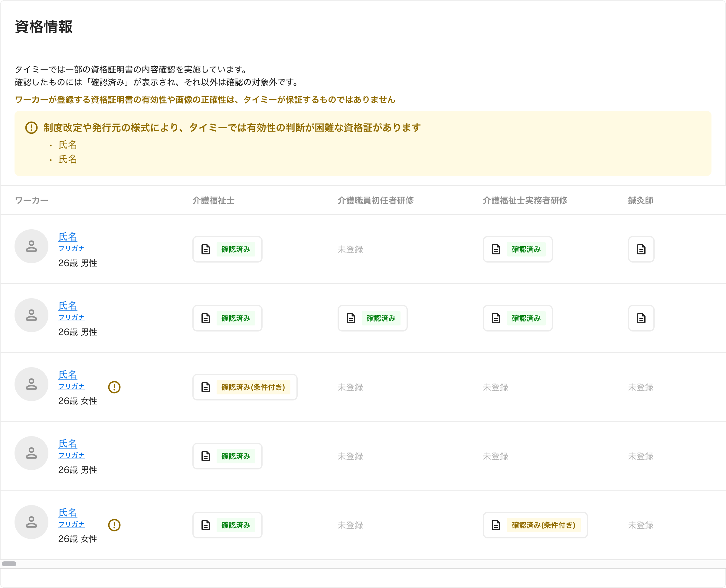Click the 介護福祉士 column header
This screenshot has height=588, width=726.
[x=214, y=201]
